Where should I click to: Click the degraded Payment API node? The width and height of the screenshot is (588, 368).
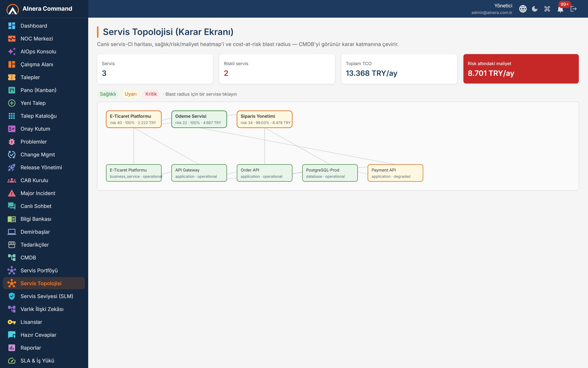(395, 173)
